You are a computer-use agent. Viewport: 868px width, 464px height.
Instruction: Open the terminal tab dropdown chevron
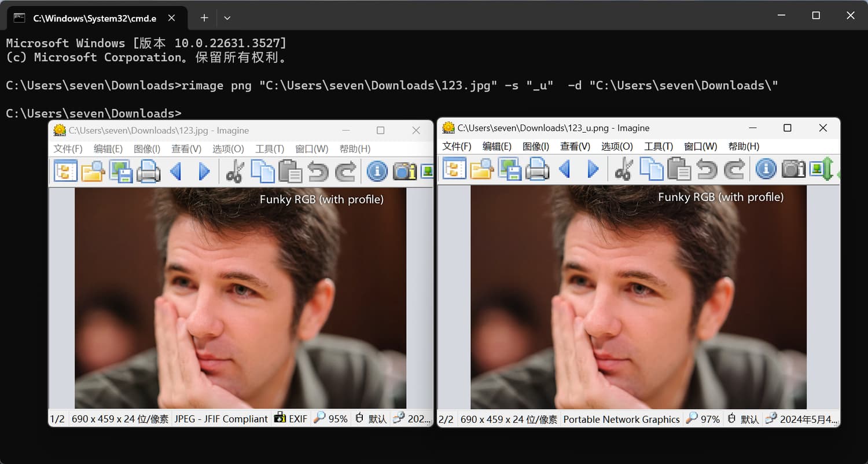click(x=227, y=18)
